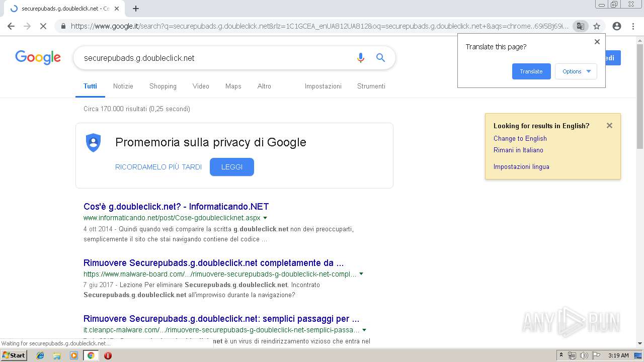Image resolution: width=644 pixels, height=362 pixels.
Task: Open the Chrome profile avatar
Action: point(617,26)
